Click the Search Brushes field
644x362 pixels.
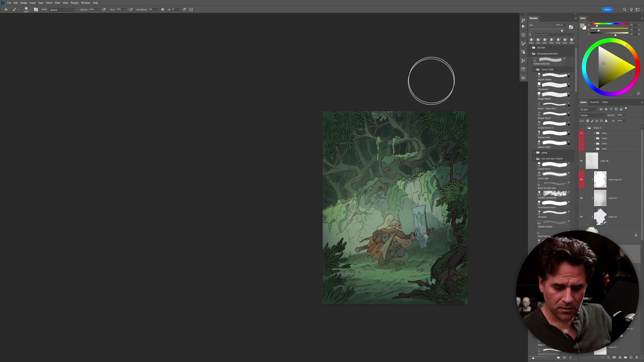(553, 35)
